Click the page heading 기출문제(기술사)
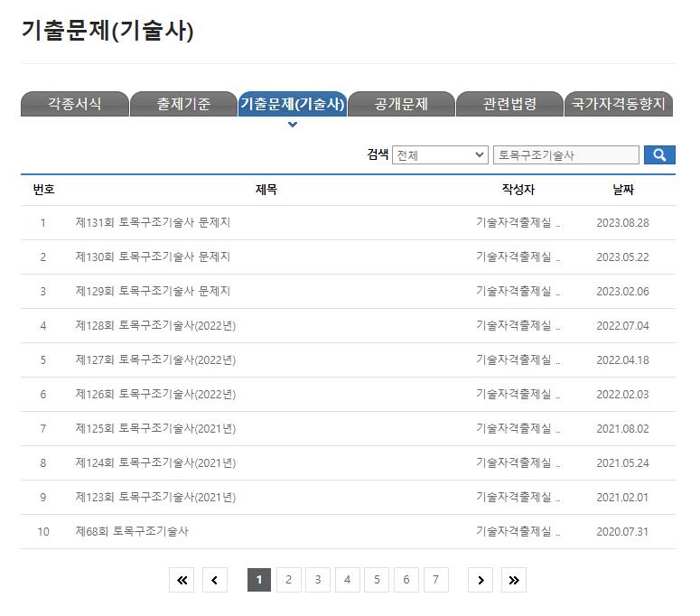The width and height of the screenshot is (700, 616). tap(107, 31)
